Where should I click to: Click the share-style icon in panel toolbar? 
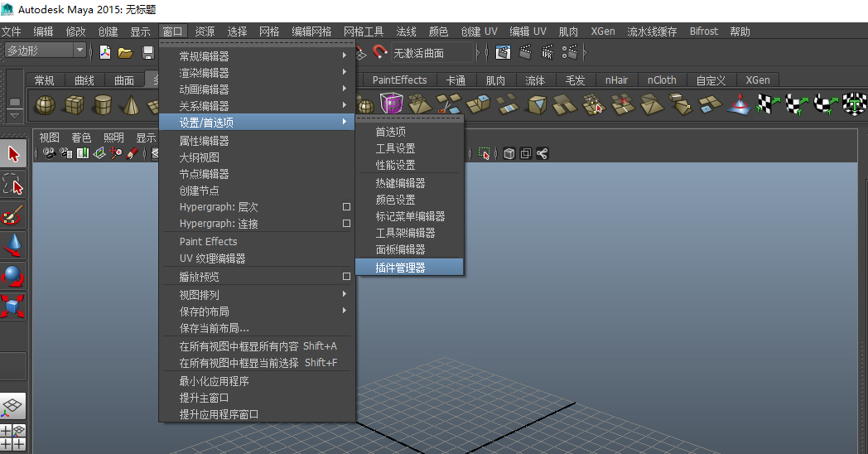click(542, 153)
